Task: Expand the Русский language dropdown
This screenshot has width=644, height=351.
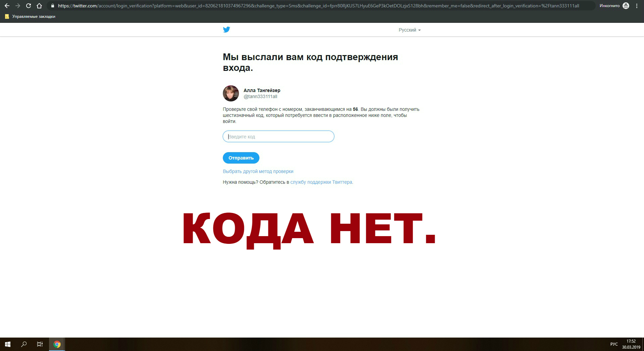Action: (409, 30)
